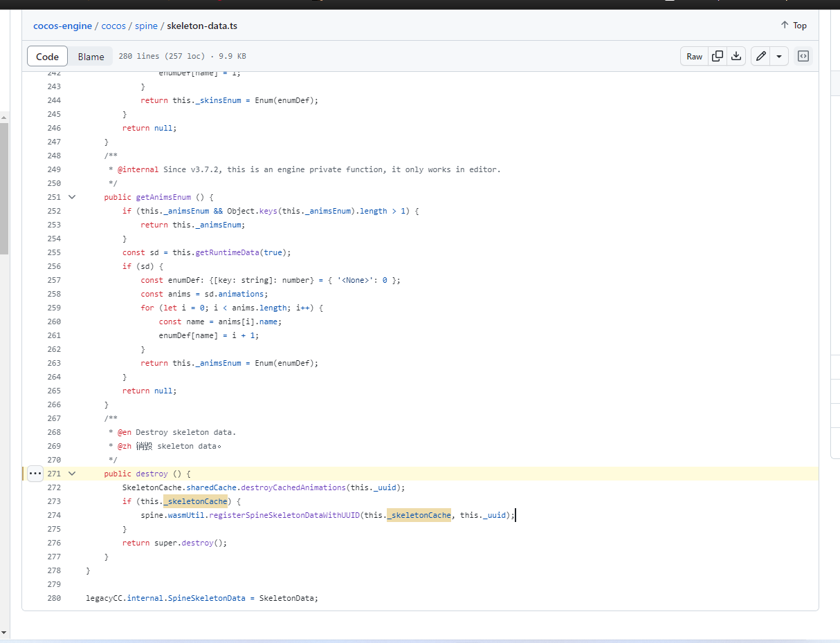
Task: Switch to the Blame view tab
Action: click(91, 57)
